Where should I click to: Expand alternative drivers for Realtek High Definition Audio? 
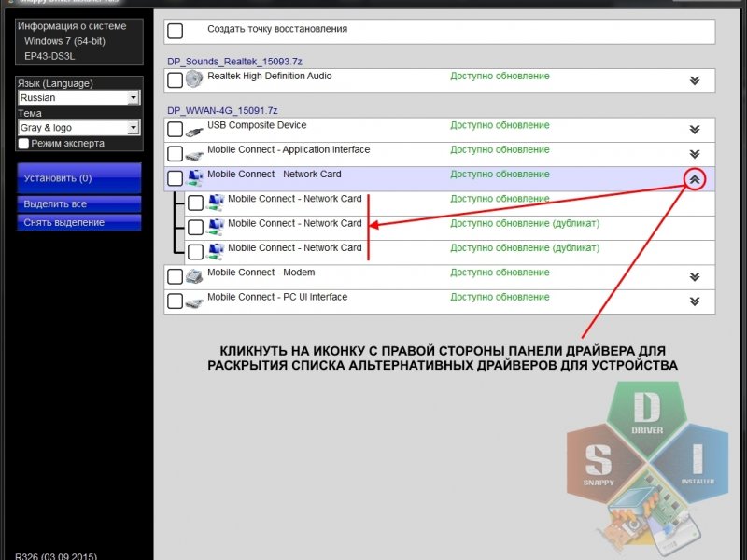coord(695,80)
